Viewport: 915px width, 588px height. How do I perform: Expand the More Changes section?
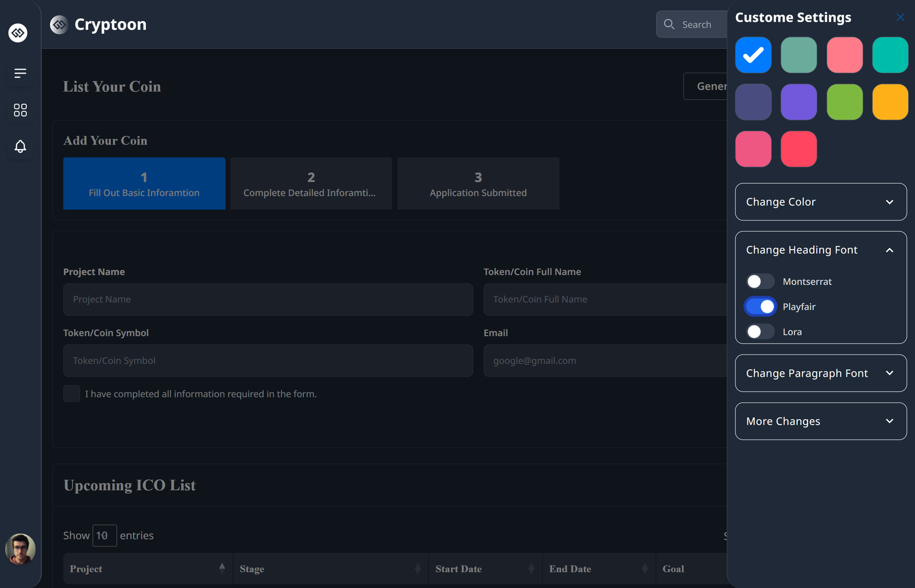[x=821, y=421]
